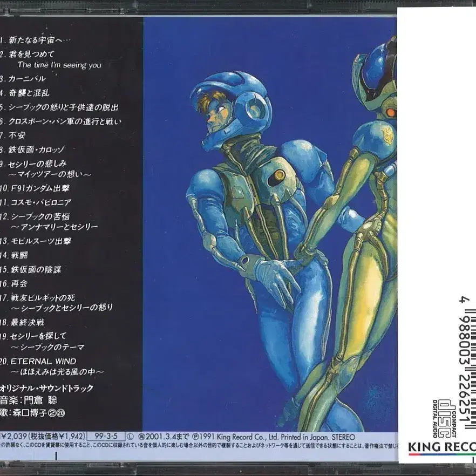Click the boxed date 99・3・5
Viewport: 476px width, 476px height.
coord(106,436)
